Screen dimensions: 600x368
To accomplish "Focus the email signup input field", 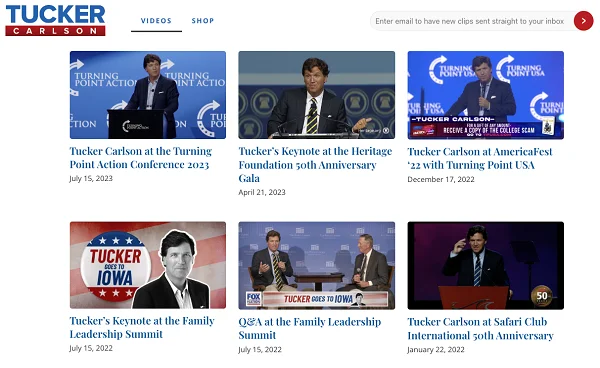I will [472, 21].
